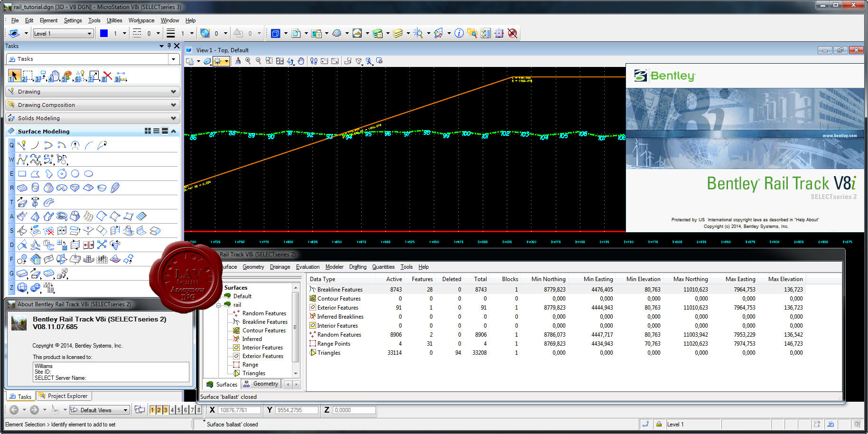Click the Extrude tool in row T

[22, 202]
